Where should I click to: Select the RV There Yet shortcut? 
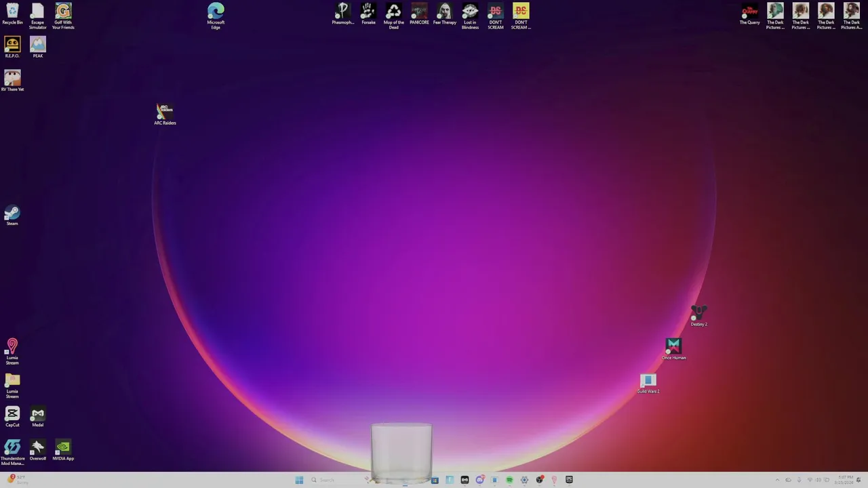pyautogui.click(x=12, y=81)
